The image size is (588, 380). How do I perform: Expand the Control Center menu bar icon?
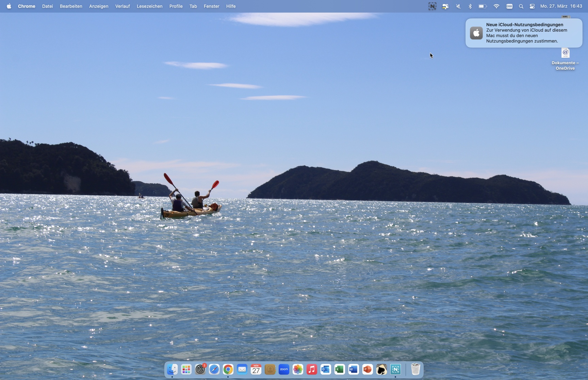click(x=532, y=6)
